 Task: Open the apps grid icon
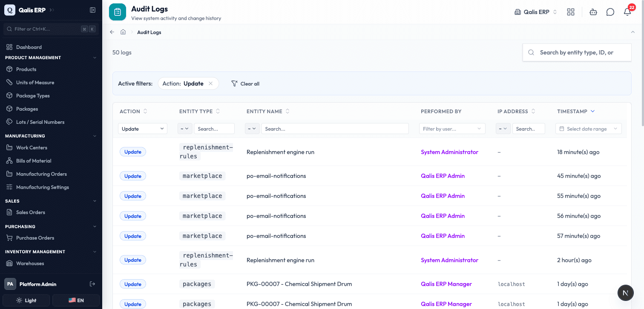pos(571,12)
